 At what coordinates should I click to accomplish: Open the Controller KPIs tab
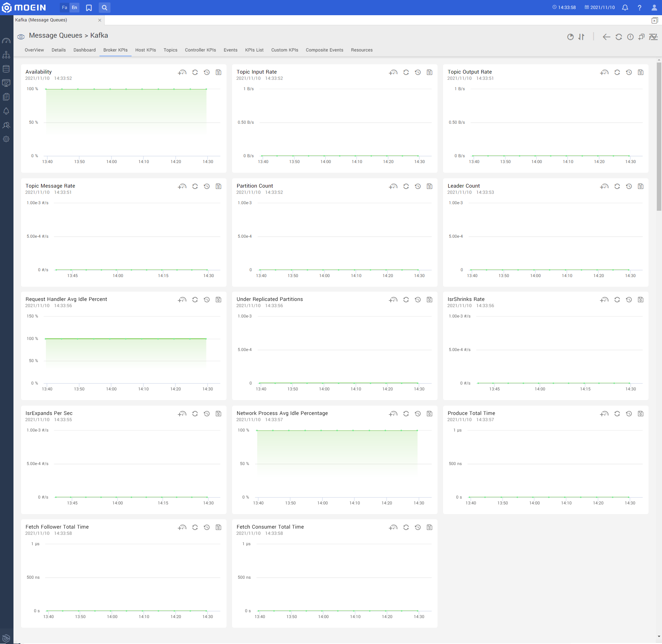pyautogui.click(x=201, y=50)
